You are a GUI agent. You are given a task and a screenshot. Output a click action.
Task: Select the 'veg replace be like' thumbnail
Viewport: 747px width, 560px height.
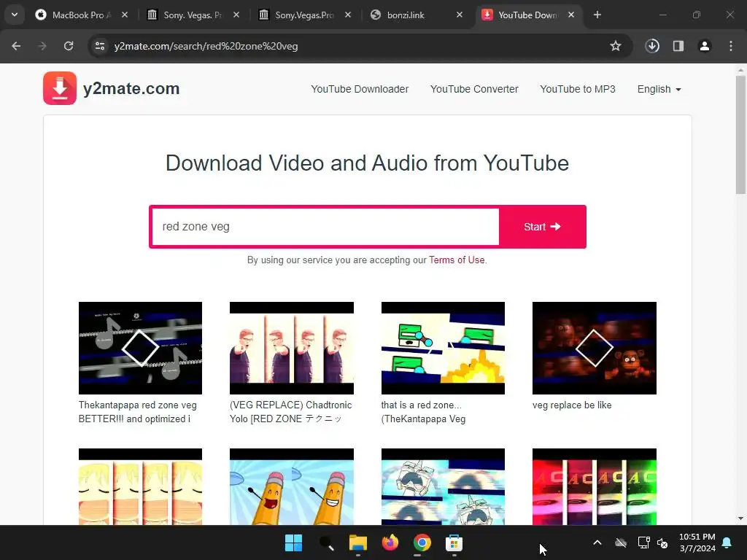[594, 348]
